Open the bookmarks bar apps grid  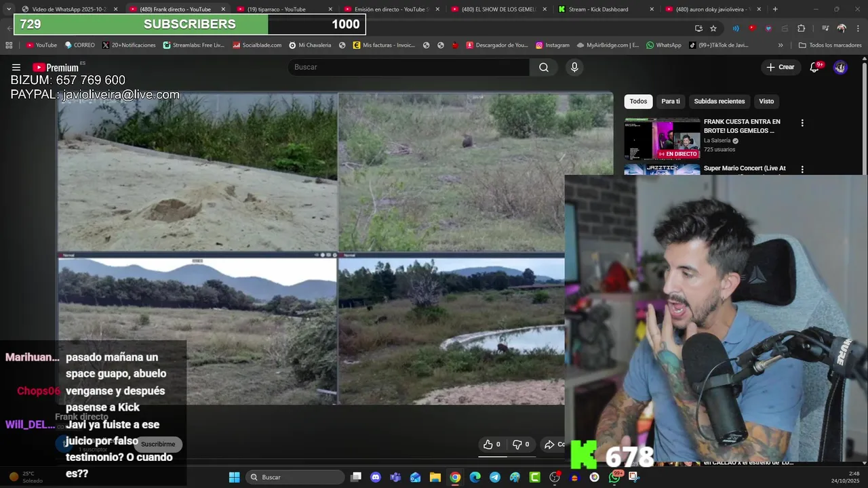[9, 45]
